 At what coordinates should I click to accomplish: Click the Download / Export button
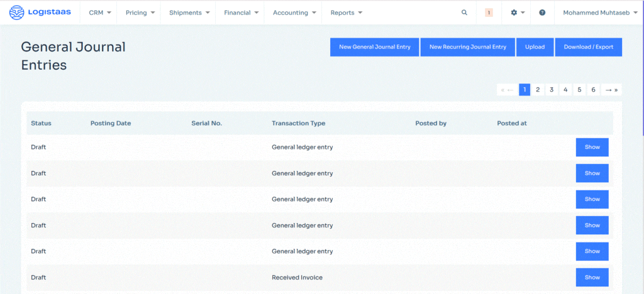pos(588,47)
